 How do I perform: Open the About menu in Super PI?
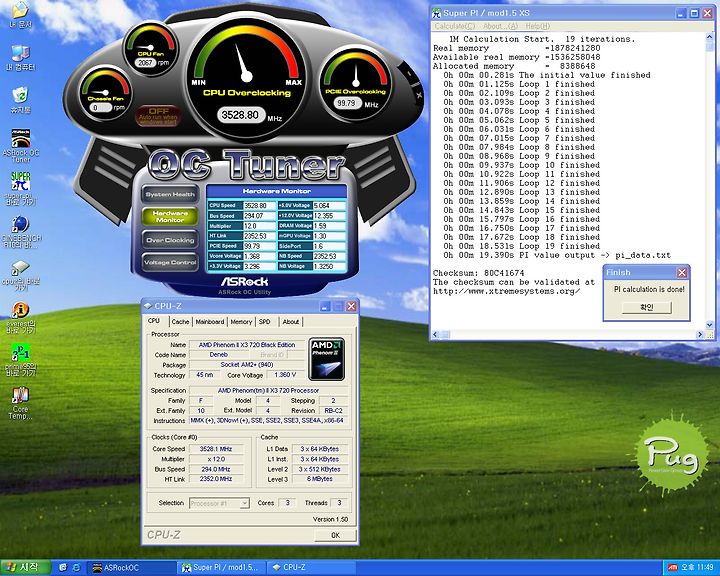tap(500, 26)
